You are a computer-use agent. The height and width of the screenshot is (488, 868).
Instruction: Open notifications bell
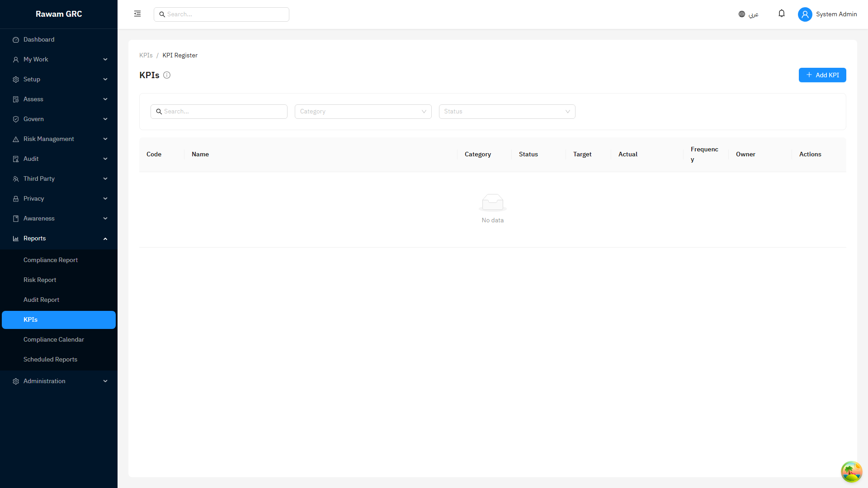[x=782, y=14]
